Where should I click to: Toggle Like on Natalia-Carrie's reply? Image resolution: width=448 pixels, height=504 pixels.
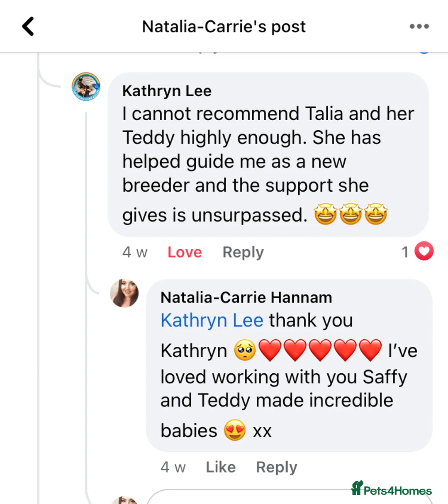point(220,467)
